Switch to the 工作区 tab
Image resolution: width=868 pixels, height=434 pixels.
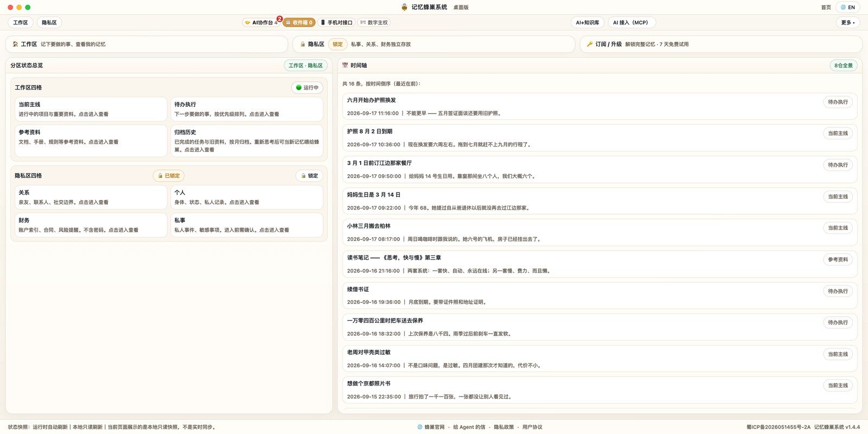(x=21, y=23)
